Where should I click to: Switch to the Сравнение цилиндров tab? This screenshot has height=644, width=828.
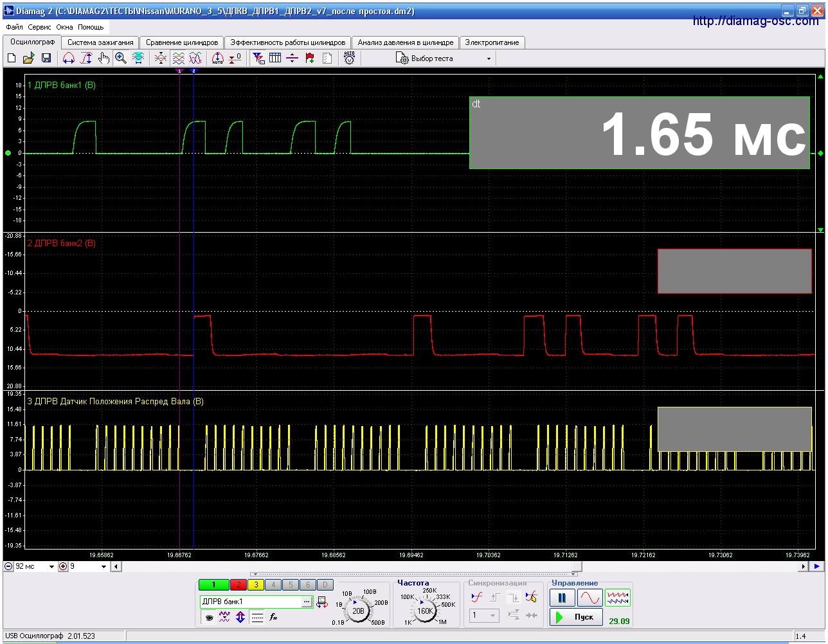(x=182, y=42)
